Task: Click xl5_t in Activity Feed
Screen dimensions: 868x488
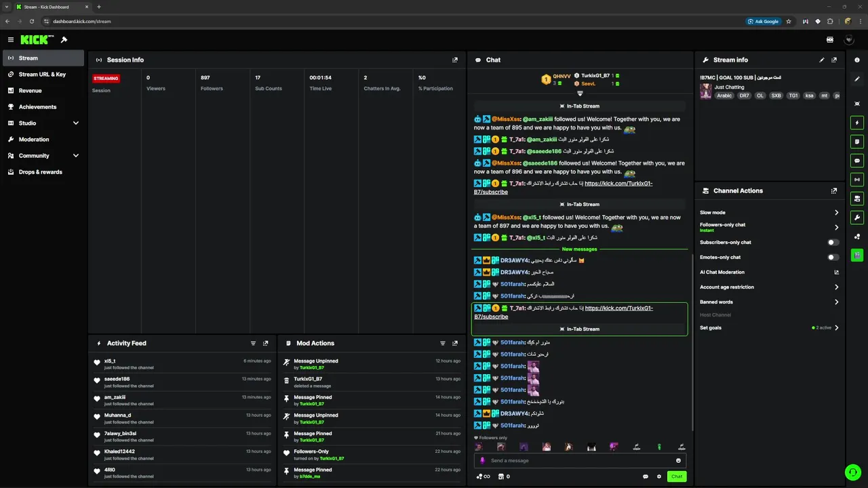Action: (x=110, y=361)
